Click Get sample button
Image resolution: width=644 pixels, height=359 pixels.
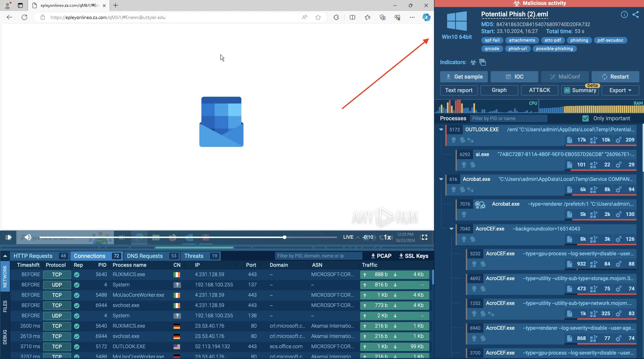click(x=464, y=77)
